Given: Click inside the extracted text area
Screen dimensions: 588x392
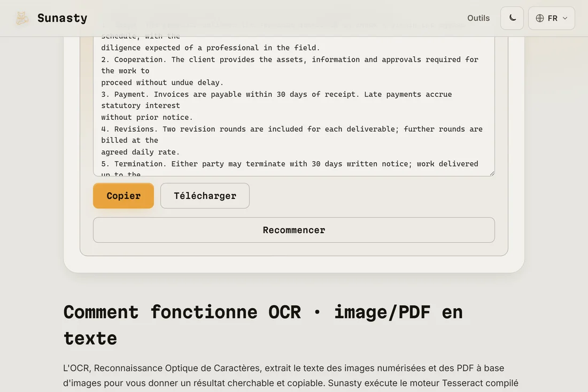Looking at the screenshot, I should [294, 107].
